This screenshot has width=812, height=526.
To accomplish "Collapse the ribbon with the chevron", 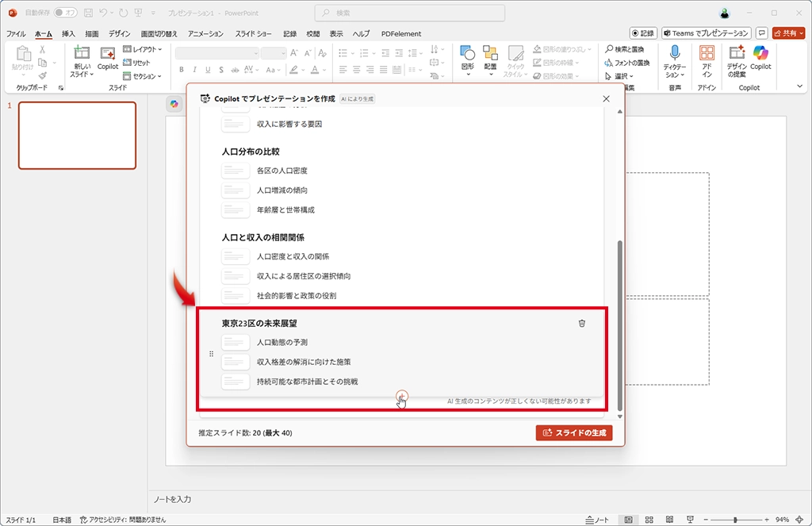I will tap(799, 86).
